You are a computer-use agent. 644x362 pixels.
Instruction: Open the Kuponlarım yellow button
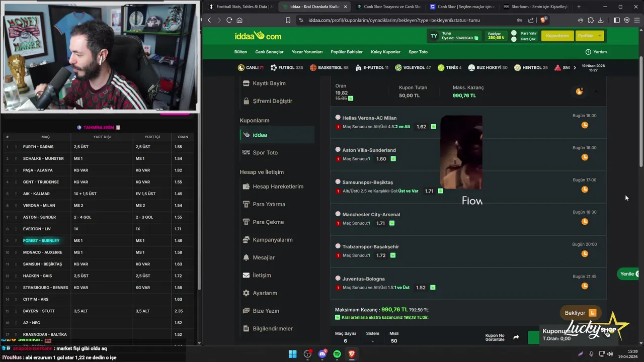point(557,36)
